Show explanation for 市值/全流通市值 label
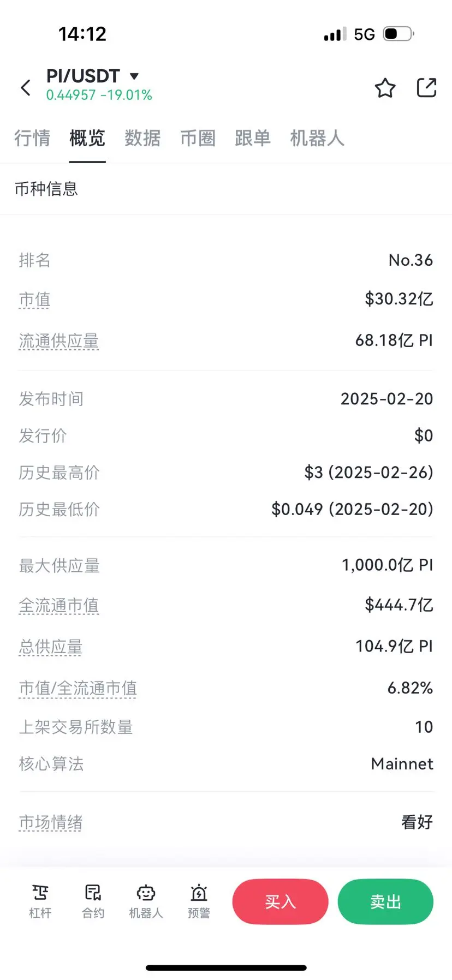Viewport: 452px width, 980px height. 78,689
